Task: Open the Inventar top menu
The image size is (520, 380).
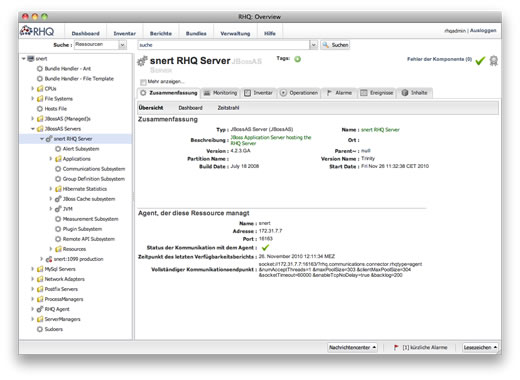Action: [x=124, y=33]
